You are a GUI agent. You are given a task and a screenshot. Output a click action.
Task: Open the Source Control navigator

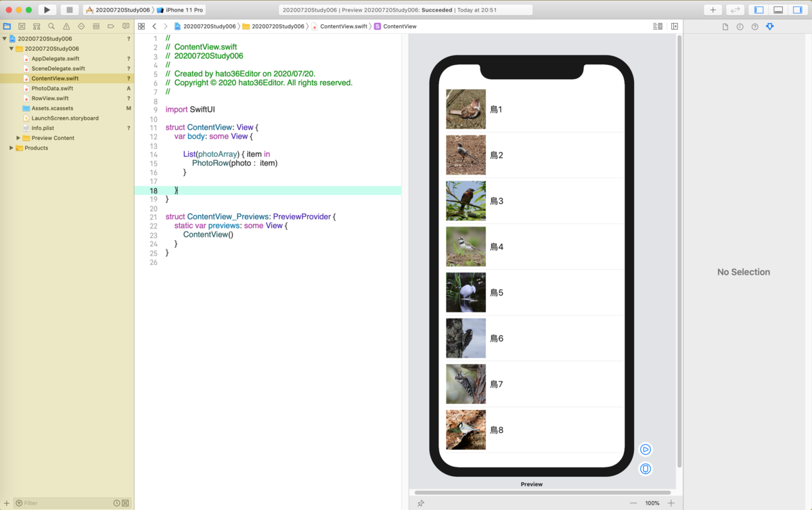(22, 26)
